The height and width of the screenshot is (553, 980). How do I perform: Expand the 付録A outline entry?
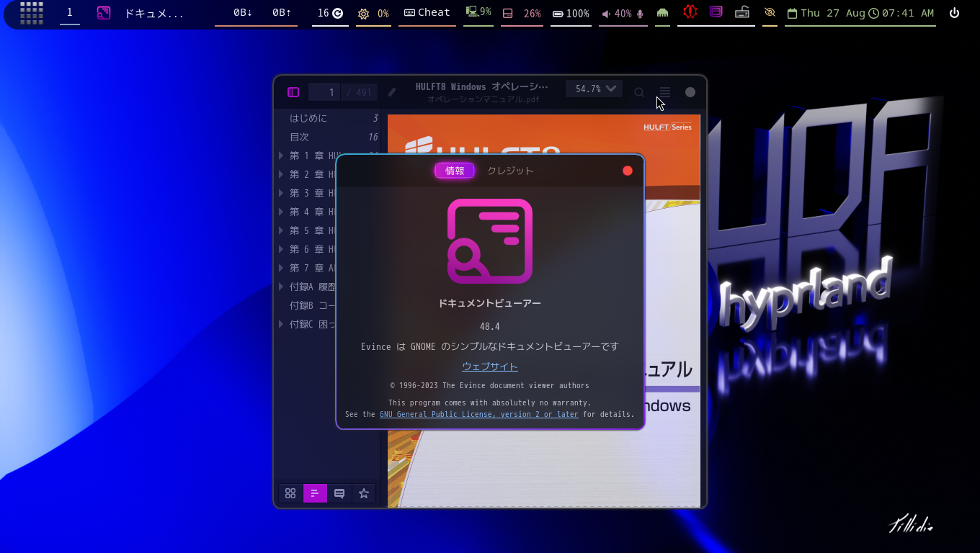[281, 287]
